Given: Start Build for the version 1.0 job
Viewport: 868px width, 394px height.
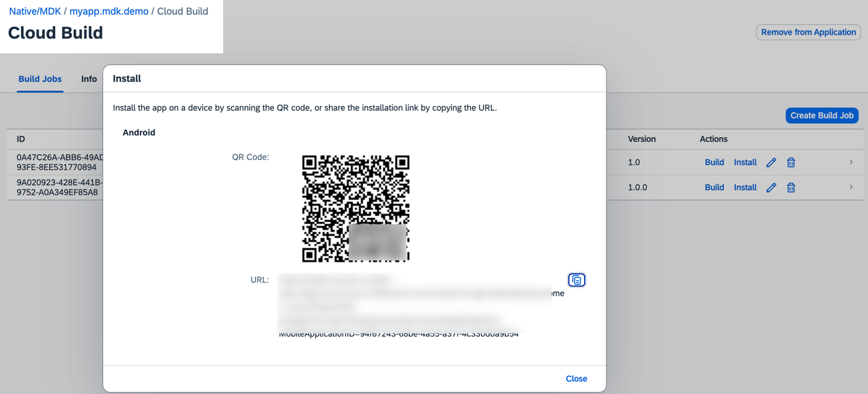Looking at the screenshot, I should [x=714, y=162].
